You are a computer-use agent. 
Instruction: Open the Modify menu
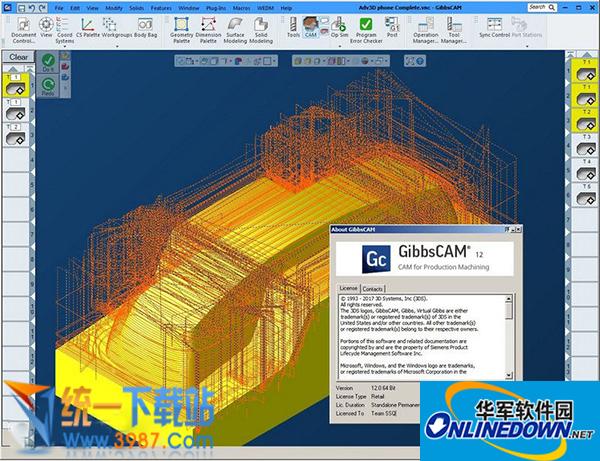[114, 8]
